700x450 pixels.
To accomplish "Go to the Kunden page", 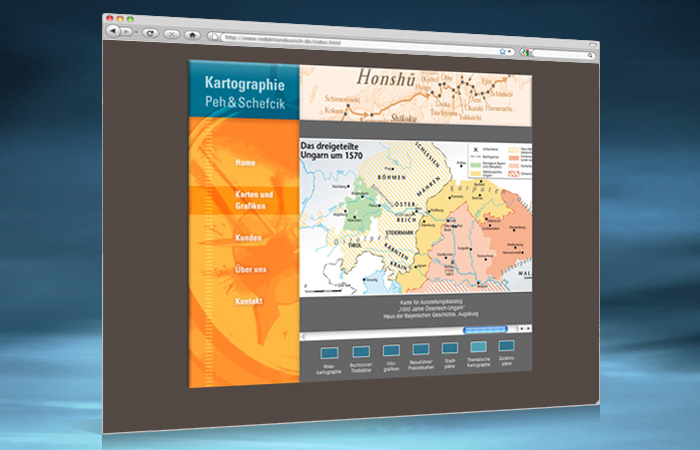I will pyautogui.click(x=249, y=238).
